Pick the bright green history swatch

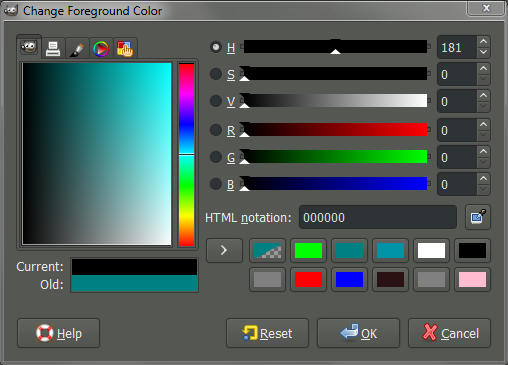point(308,251)
